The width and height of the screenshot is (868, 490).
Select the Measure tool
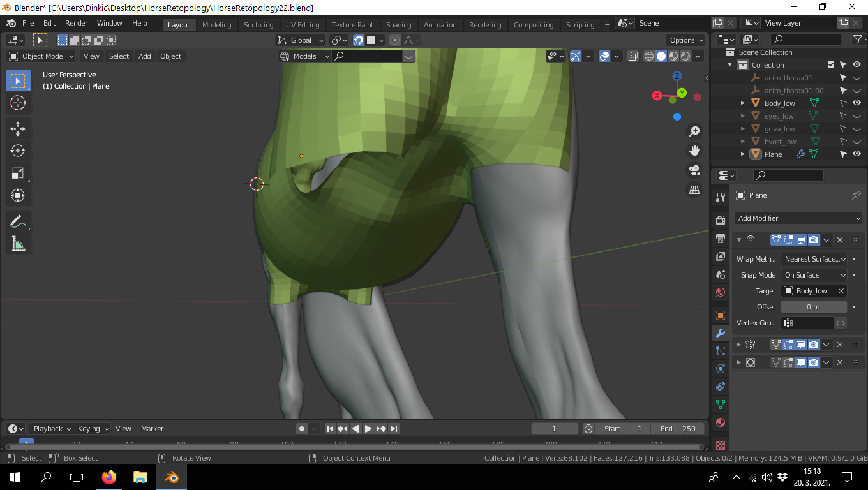[x=18, y=243]
